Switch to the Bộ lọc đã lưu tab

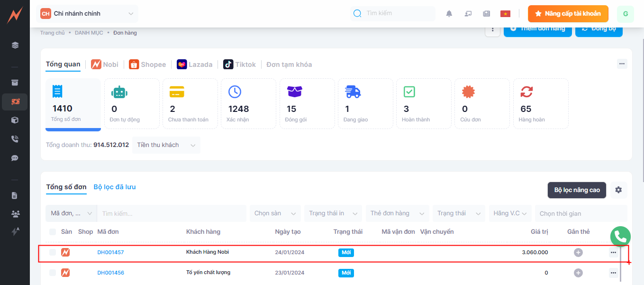coord(115,187)
